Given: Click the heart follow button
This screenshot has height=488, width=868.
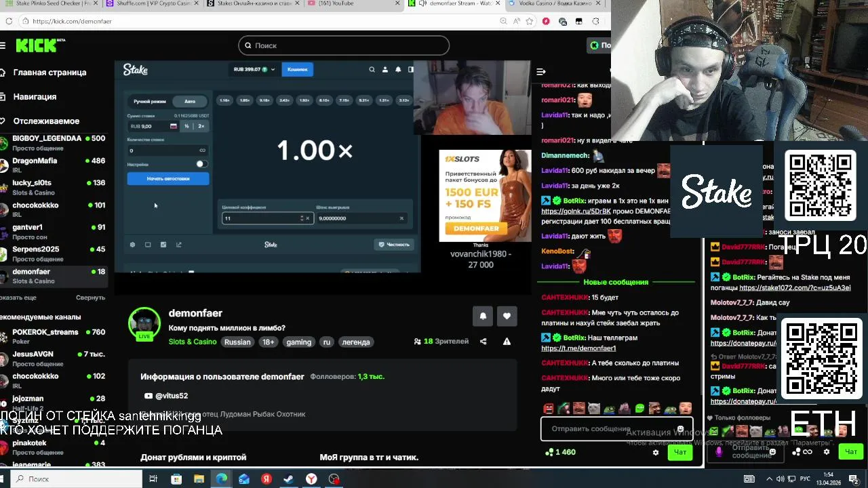Looking at the screenshot, I should point(507,316).
